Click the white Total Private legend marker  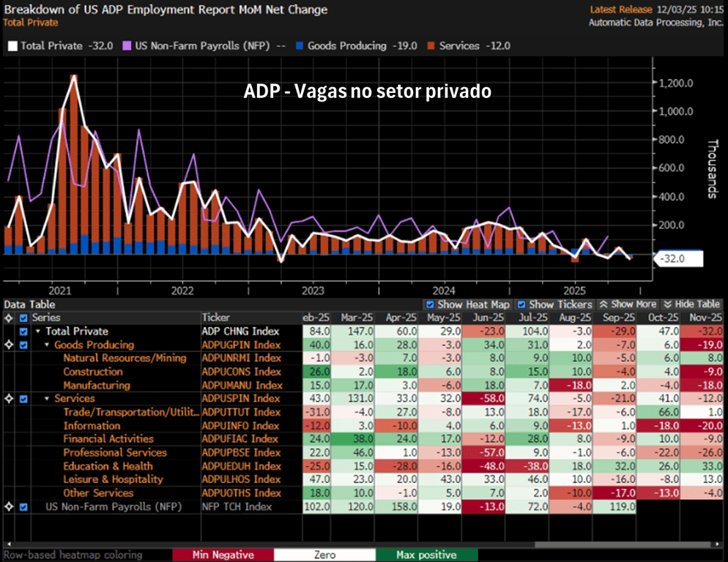12,46
